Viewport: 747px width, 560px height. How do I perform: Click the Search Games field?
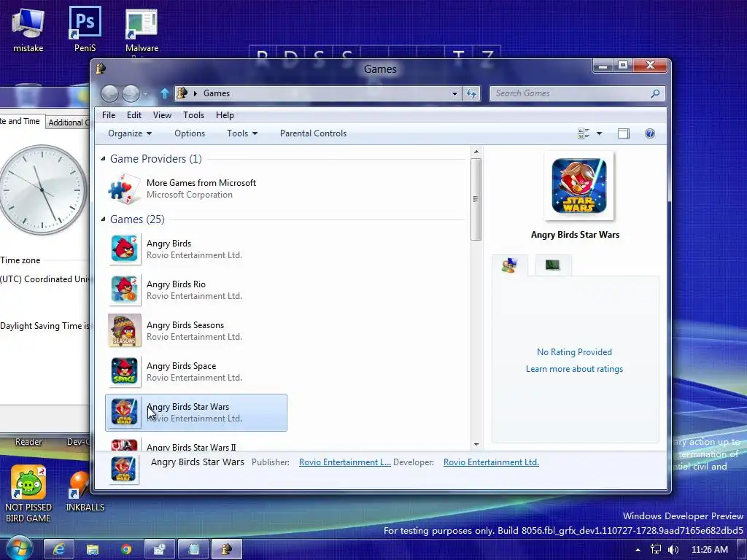[570, 93]
